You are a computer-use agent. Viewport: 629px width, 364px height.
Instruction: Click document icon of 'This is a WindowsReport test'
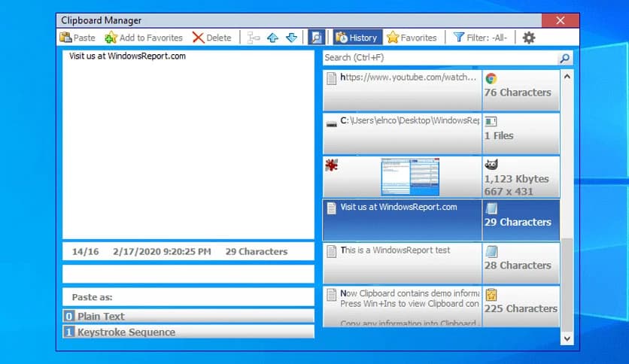coord(331,252)
